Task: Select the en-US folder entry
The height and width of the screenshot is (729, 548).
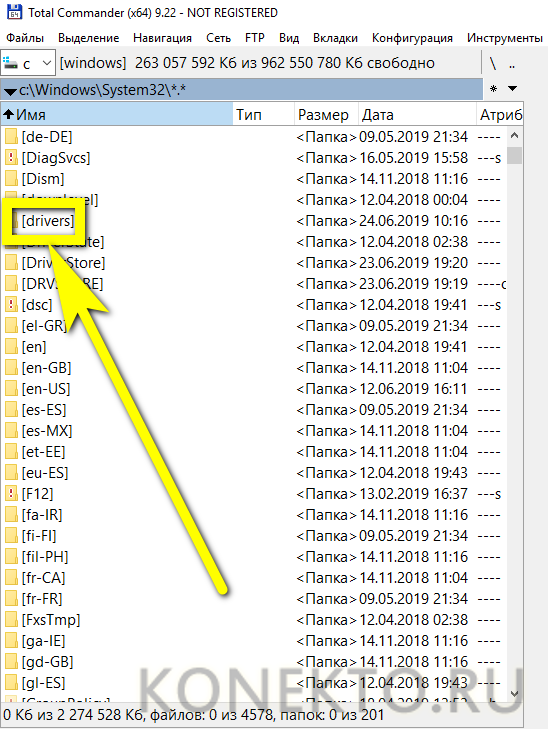Action: pyautogui.click(x=46, y=389)
